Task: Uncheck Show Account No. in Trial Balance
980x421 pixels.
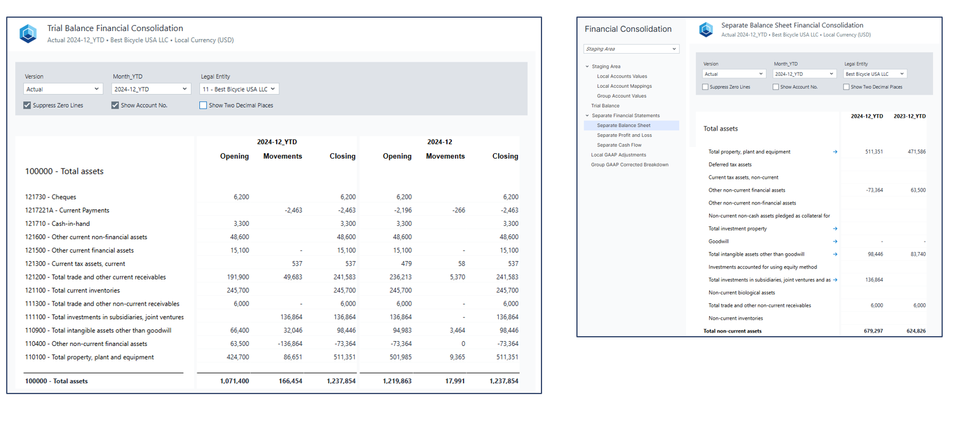Action: point(115,106)
